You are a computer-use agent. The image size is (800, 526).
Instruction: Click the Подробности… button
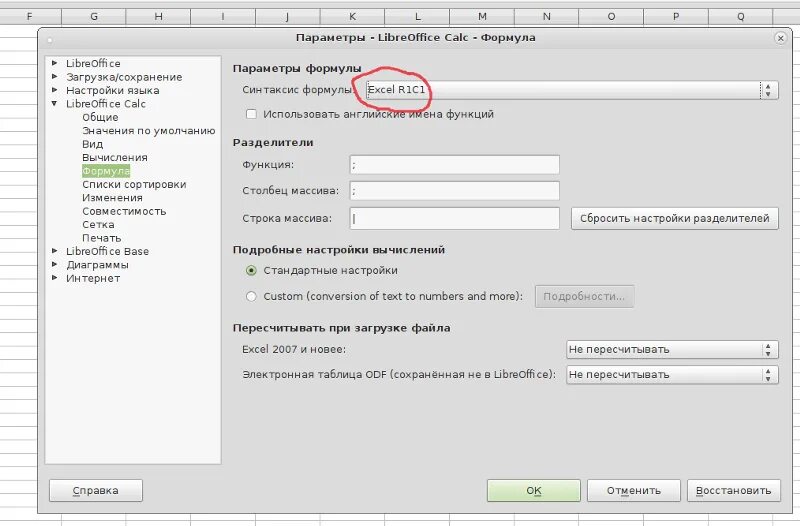584,296
